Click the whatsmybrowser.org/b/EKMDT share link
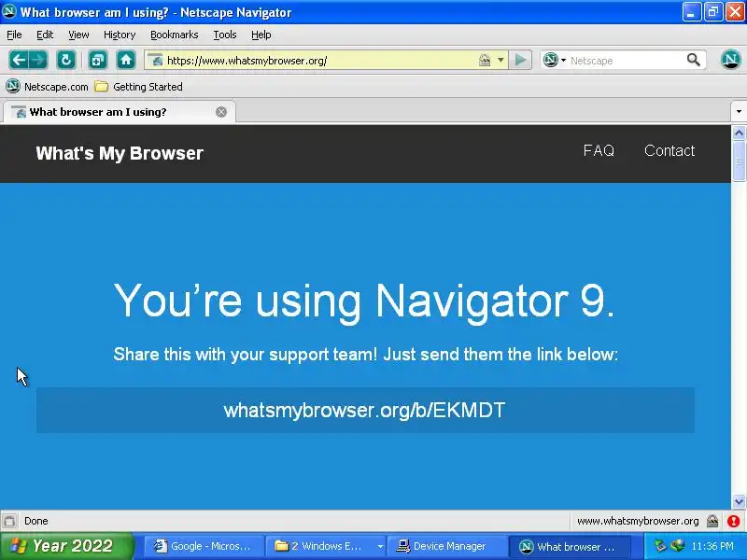Image resolution: width=747 pixels, height=560 pixels. pyautogui.click(x=364, y=410)
